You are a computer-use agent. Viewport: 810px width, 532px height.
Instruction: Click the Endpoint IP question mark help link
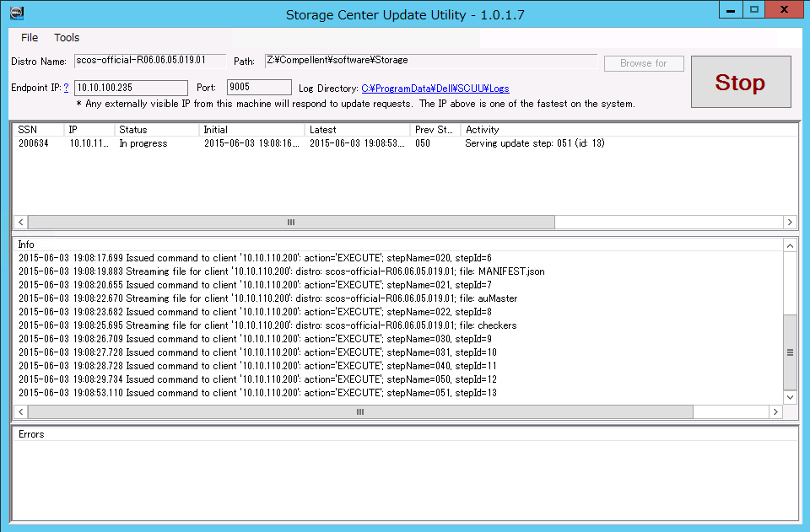pos(66,88)
